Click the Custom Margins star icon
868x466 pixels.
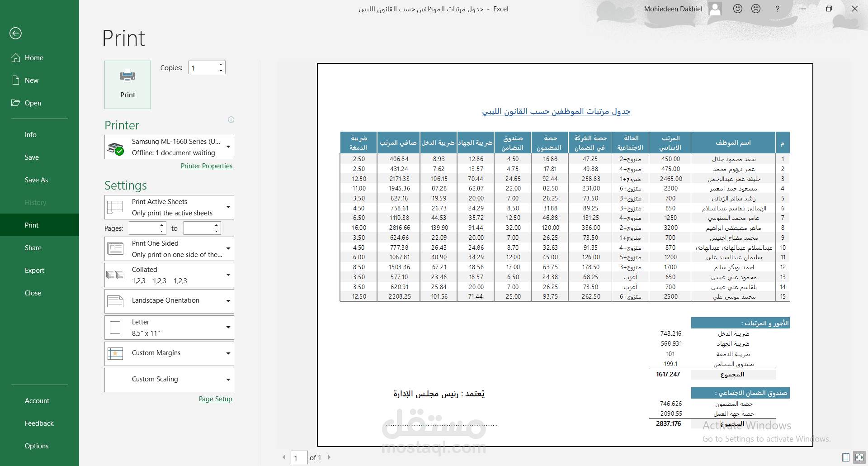(115, 354)
